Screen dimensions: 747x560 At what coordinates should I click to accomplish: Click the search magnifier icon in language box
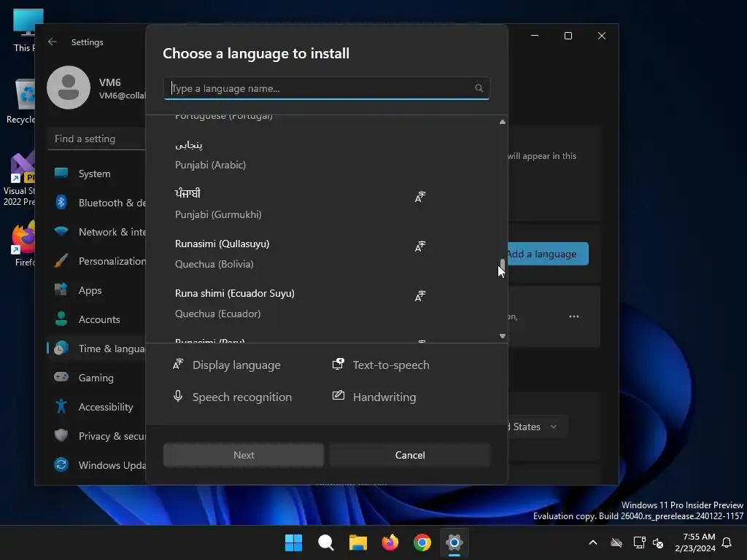click(x=479, y=88)
